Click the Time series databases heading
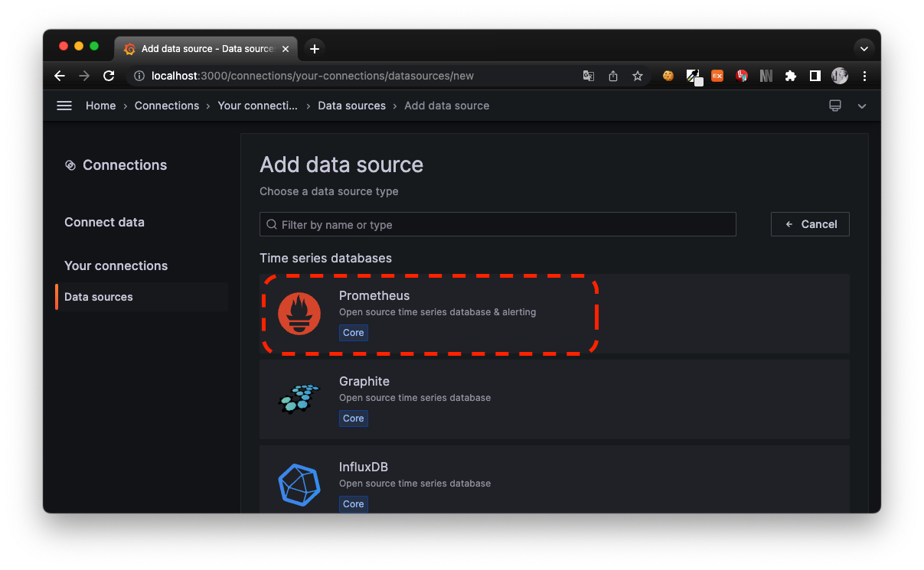 325,259
